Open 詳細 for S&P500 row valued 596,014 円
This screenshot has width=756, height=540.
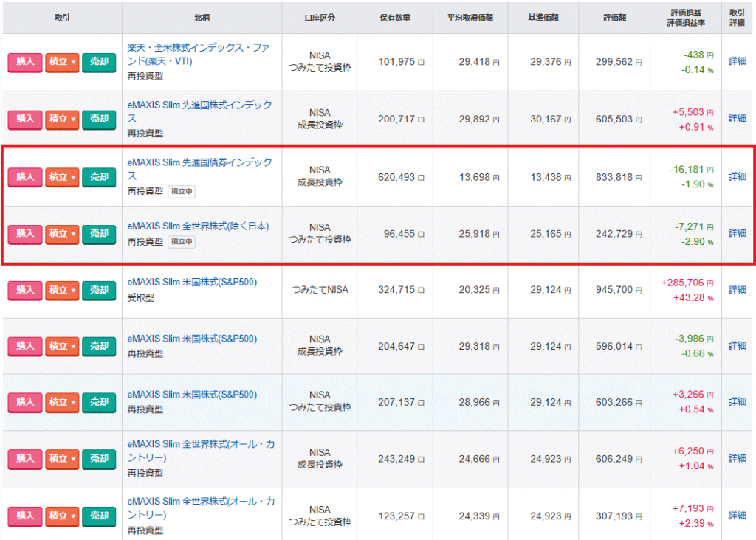(737, 345)
